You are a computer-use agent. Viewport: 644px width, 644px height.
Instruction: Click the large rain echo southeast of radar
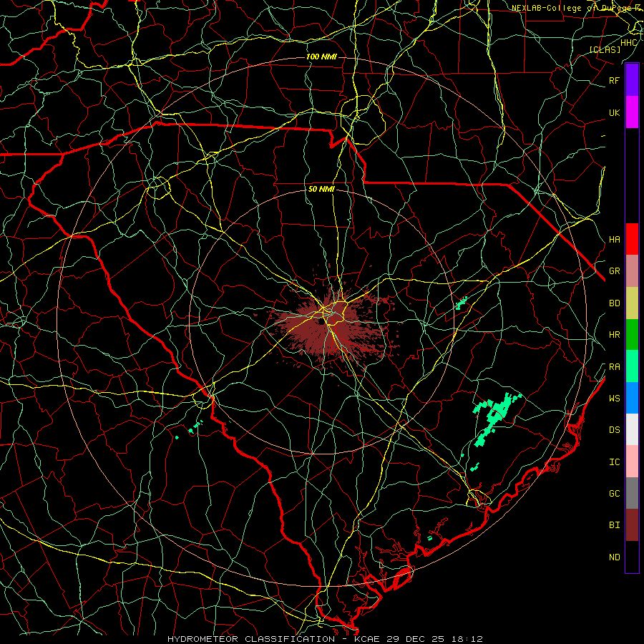coord(496,419)
